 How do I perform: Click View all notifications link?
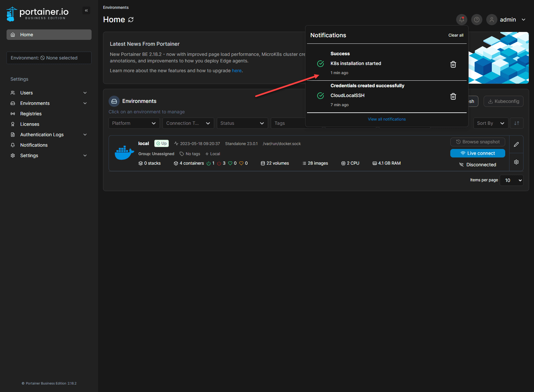tap(387, 119)
